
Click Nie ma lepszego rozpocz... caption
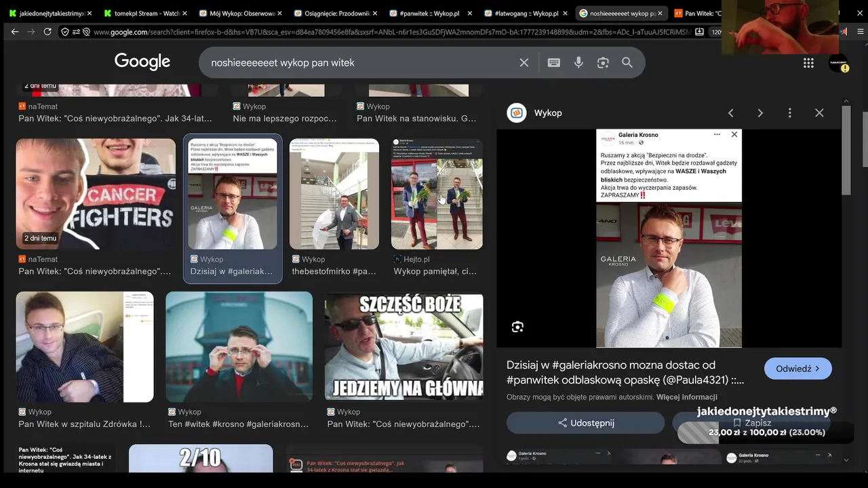[x=285, y=119]
